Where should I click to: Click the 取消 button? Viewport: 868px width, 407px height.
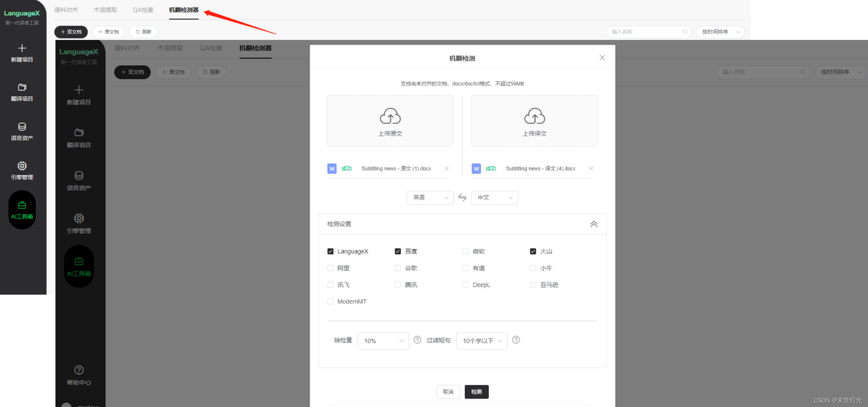tap(448, 391)
